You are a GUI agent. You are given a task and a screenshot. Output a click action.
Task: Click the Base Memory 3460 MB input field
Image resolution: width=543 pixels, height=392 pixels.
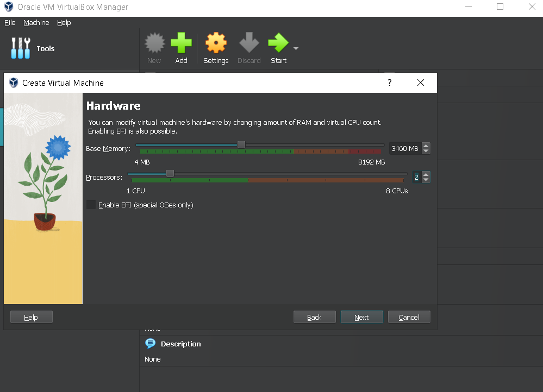(x=405, y=148)
